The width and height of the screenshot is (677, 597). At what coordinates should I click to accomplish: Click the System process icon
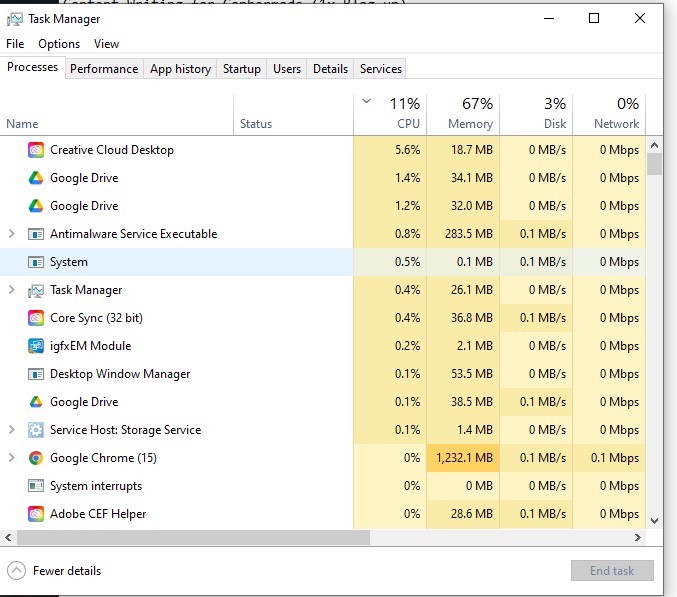coord(36,262)
